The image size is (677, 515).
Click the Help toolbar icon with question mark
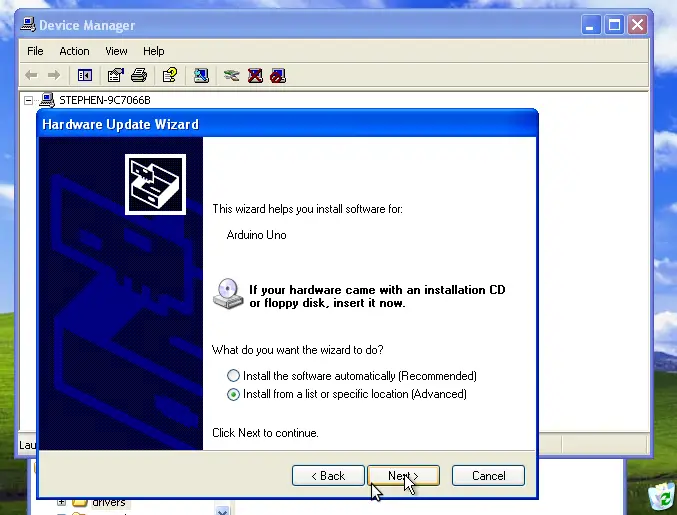tap(170, 76)
